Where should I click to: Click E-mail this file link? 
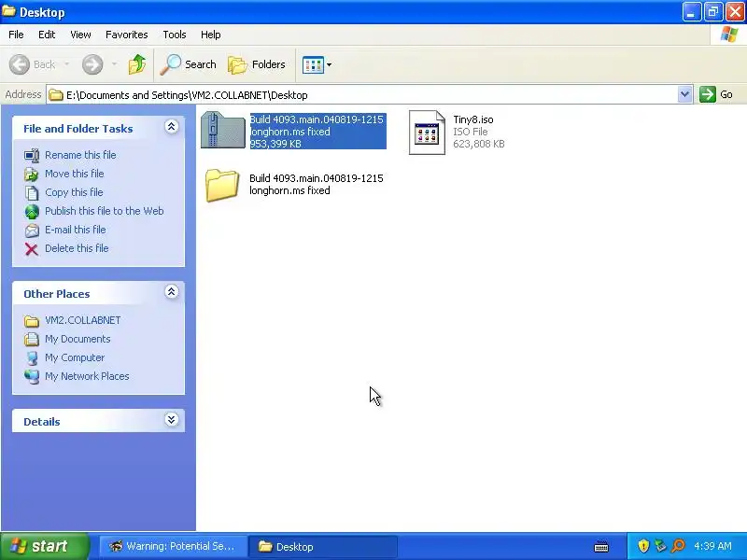click(x=76, y=230)
